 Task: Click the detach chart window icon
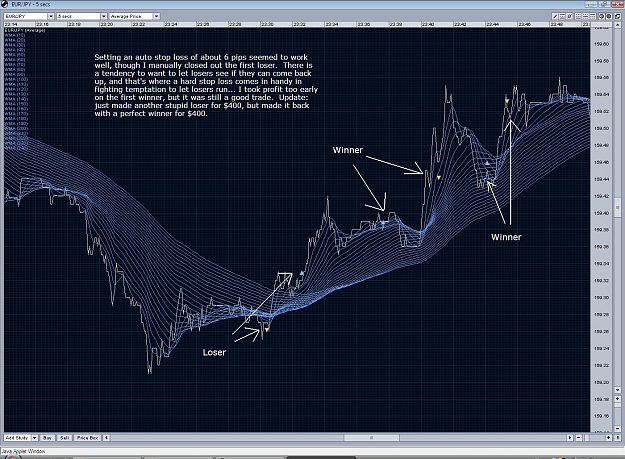(x=617, y=16)
